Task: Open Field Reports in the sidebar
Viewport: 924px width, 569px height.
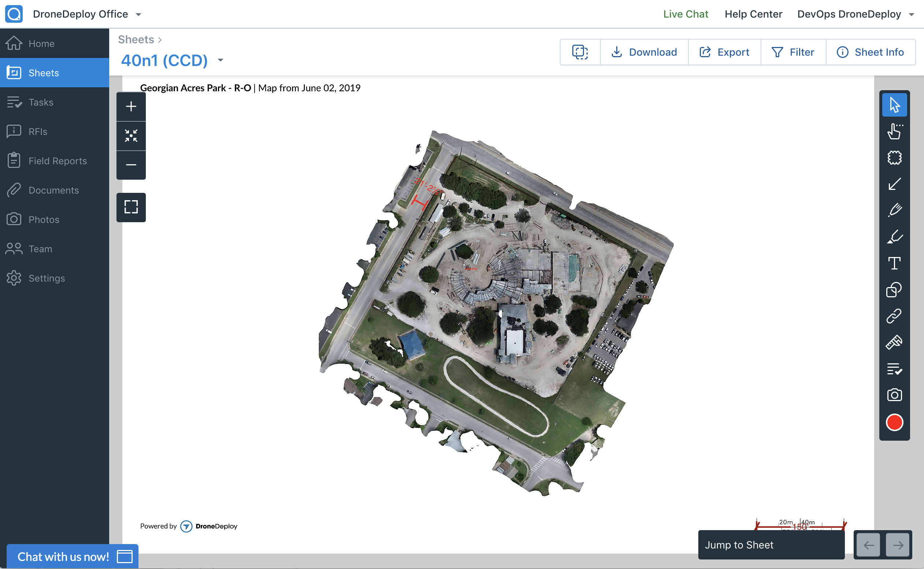Action: coord(58,161)
